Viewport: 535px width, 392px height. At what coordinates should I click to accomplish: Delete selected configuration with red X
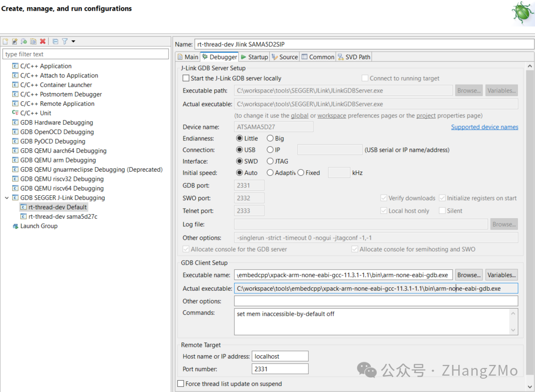(x=42, y=41)
